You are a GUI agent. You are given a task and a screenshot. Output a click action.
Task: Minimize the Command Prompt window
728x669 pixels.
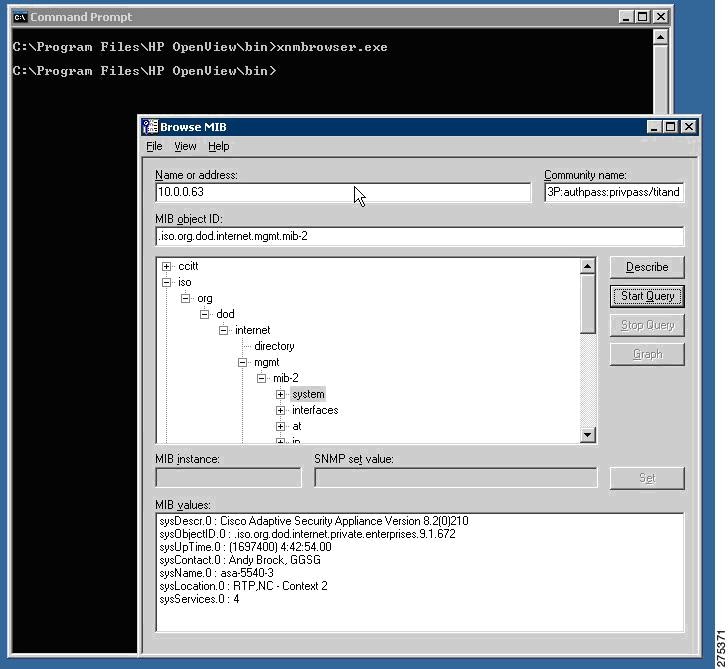626,17
